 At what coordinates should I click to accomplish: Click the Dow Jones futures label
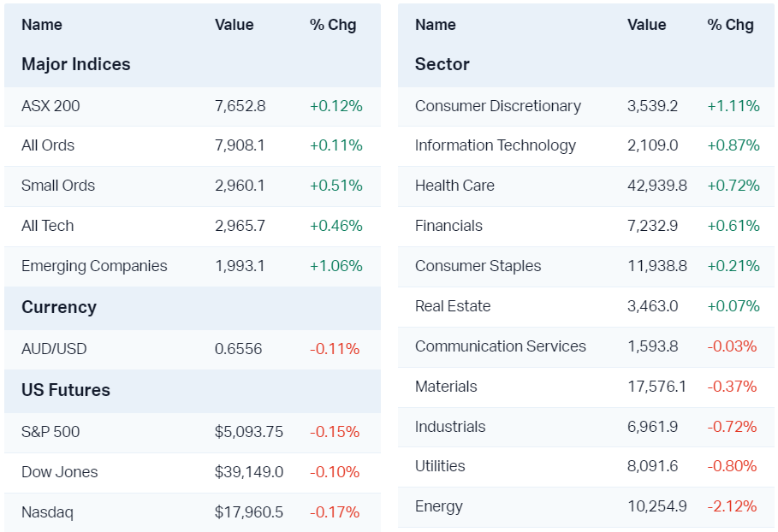(x=60, y=472)
